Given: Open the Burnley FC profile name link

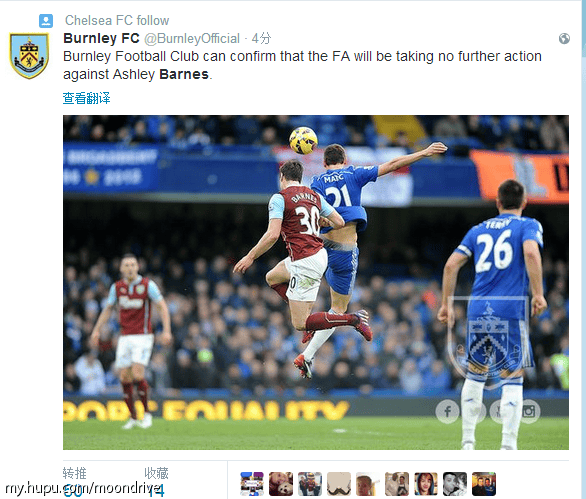Looking at the screenshot, I should coord(101,38).
